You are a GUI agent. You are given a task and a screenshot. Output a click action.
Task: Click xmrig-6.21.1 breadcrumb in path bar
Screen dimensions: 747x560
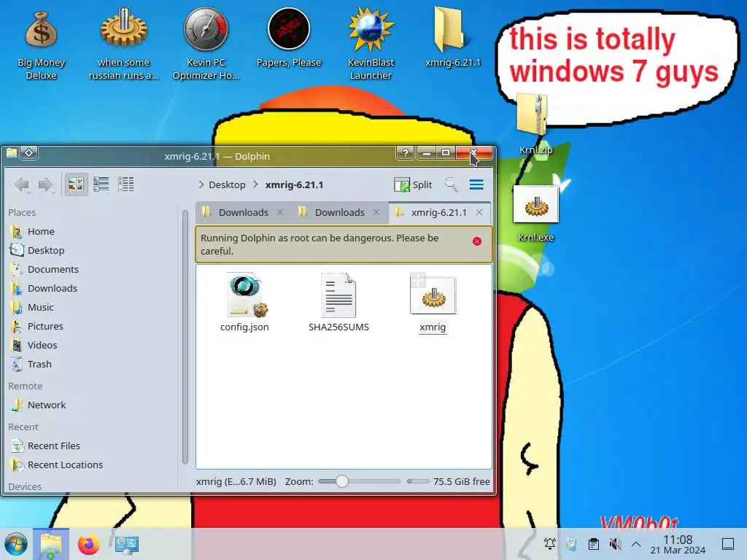click(294, 184)
